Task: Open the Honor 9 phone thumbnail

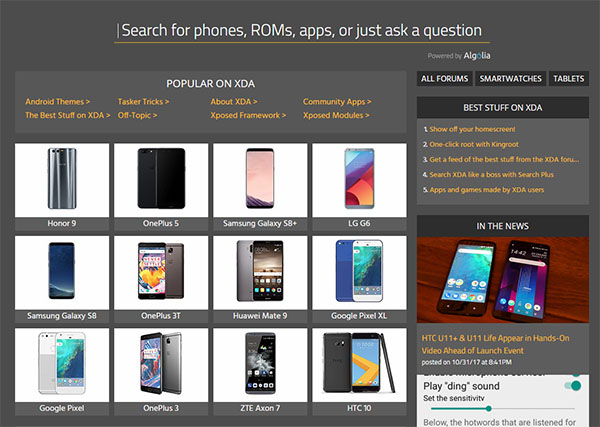Action: click(x=62, y=180)
